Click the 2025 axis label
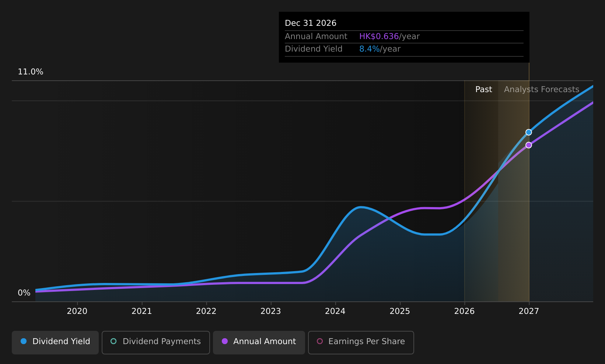Image resolution: width=605 pixels, height=364 pixels. (x=400, y=311)
